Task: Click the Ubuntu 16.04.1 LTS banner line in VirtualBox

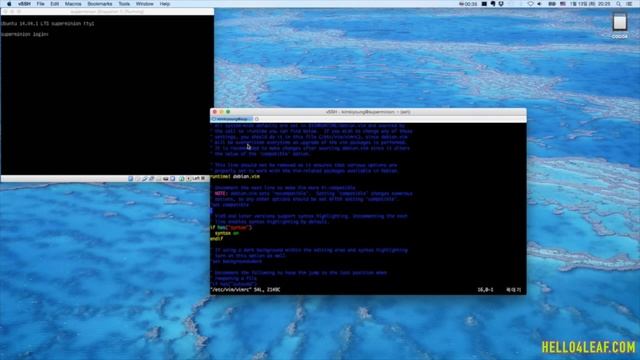Action: coord(48,24)
